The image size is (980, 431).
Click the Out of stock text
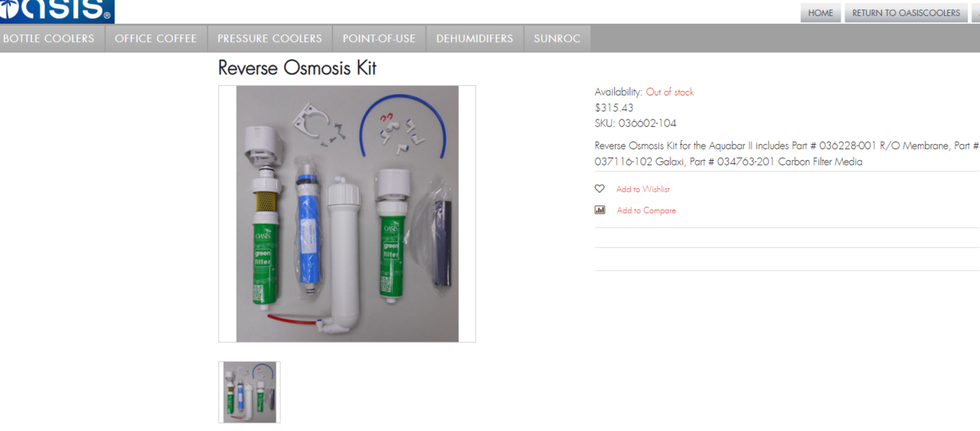[670, 92]
